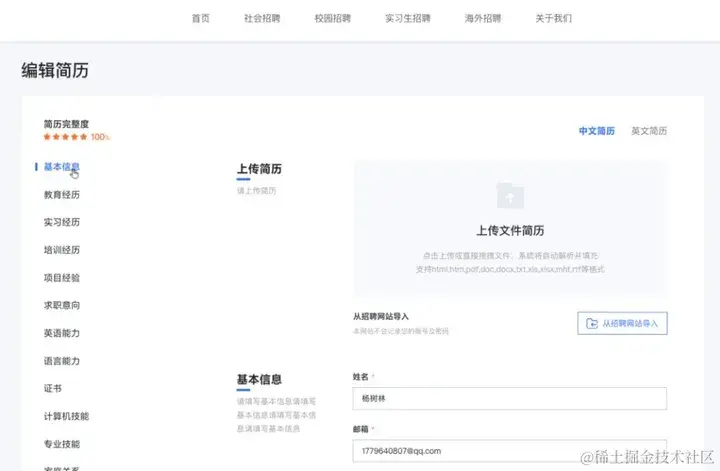Open 校园招聘 in top navigation

click(332, 18)
